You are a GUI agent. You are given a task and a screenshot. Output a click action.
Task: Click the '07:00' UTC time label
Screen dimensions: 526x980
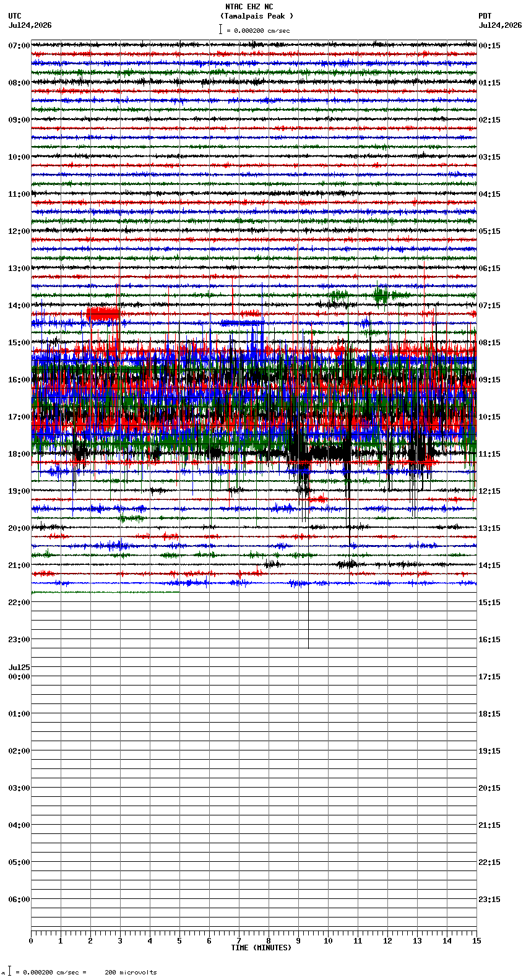pyautogui.click(x=19, y=46)
